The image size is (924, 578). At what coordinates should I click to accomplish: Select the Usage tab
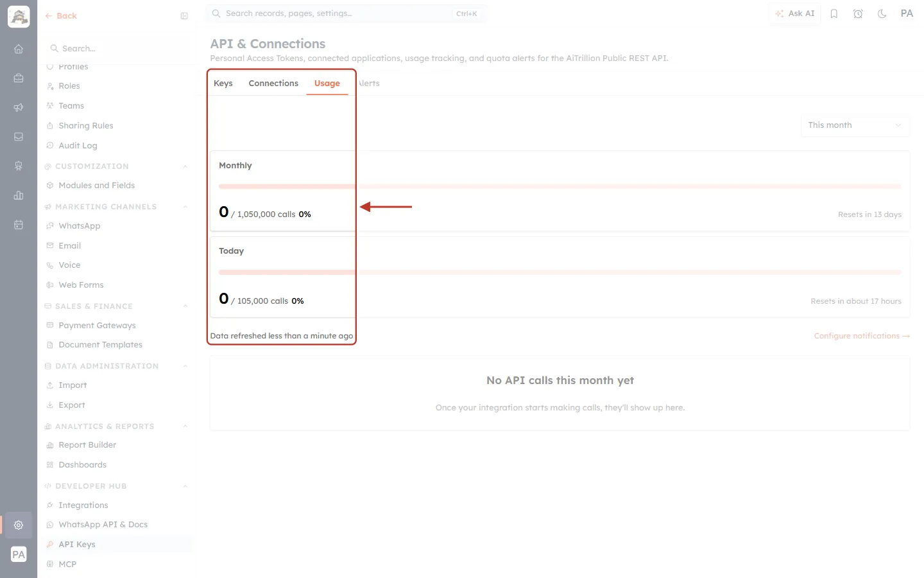pyautogui.click(x=327, y=83)
